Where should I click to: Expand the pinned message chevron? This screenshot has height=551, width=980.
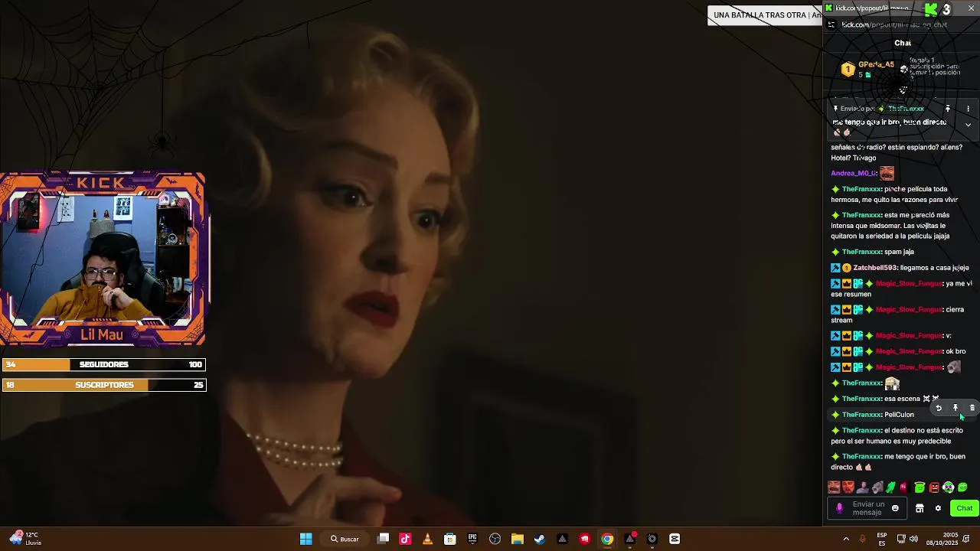click(968, 125)
